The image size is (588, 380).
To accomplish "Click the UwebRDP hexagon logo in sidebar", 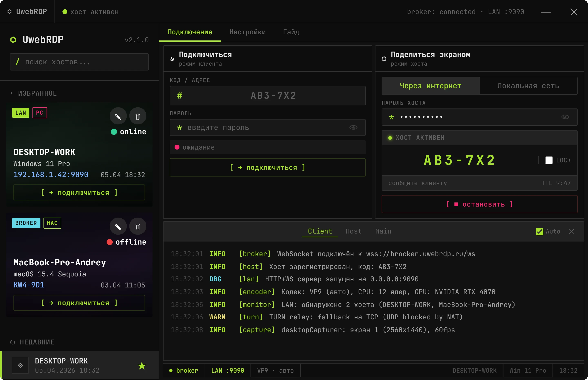I will click(13, 40).
